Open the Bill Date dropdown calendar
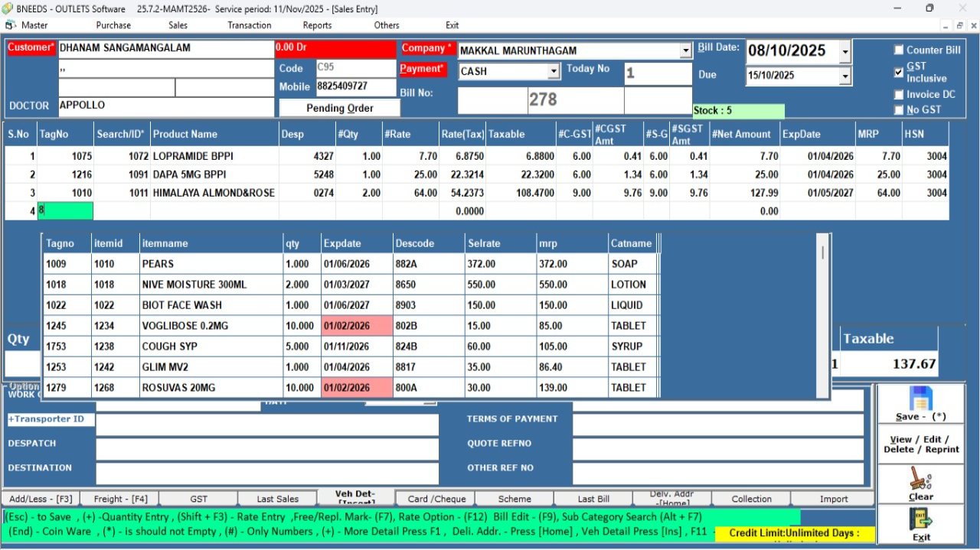Image resolution: width=980 pixels, height=550 pixels. tap(844, 52)
